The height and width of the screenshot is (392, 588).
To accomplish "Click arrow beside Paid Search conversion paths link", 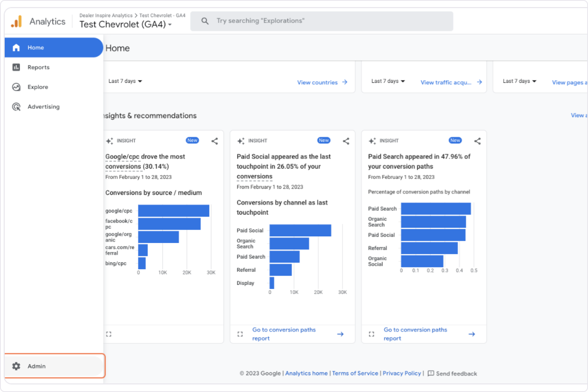I will [472, 334].
